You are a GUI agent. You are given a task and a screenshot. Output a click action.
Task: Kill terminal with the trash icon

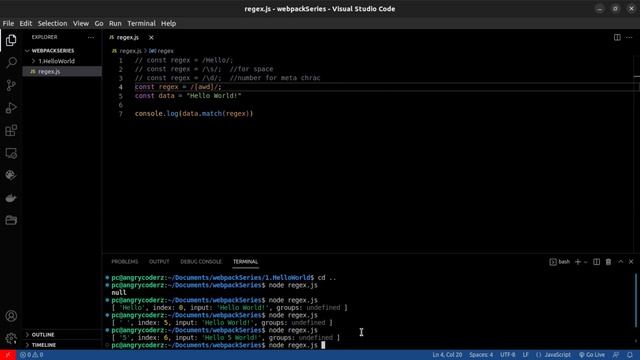click(x=608, y=262)
